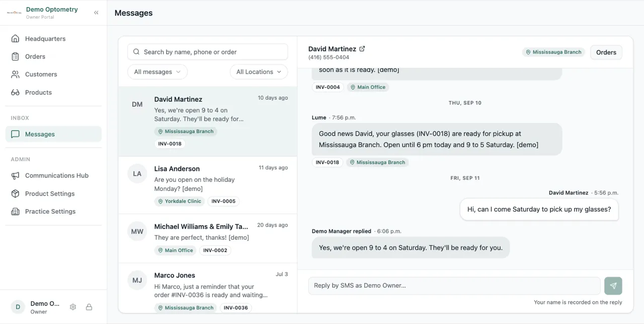Viewport: 644px width, 324px height.
Task: Open the David Martinez conversation in the list
Action: (207, 121)
